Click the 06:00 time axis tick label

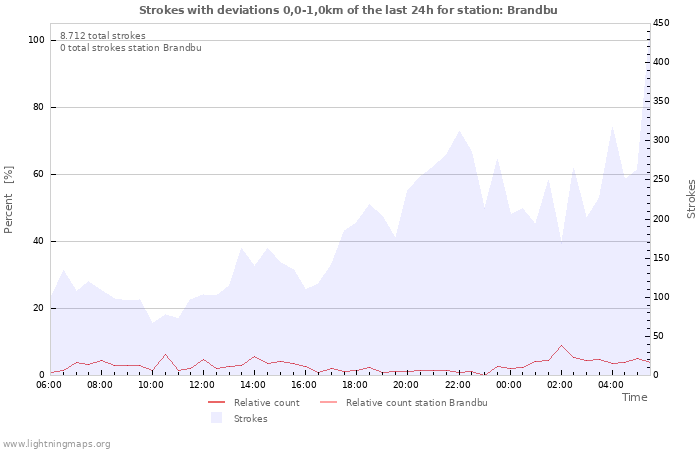coord(49,384)
